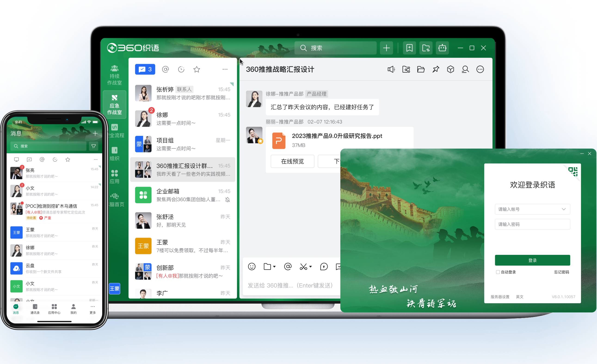597x364 pixels.
Task: Open the more options circle in the chat header
Action: (x=480, y=69)
